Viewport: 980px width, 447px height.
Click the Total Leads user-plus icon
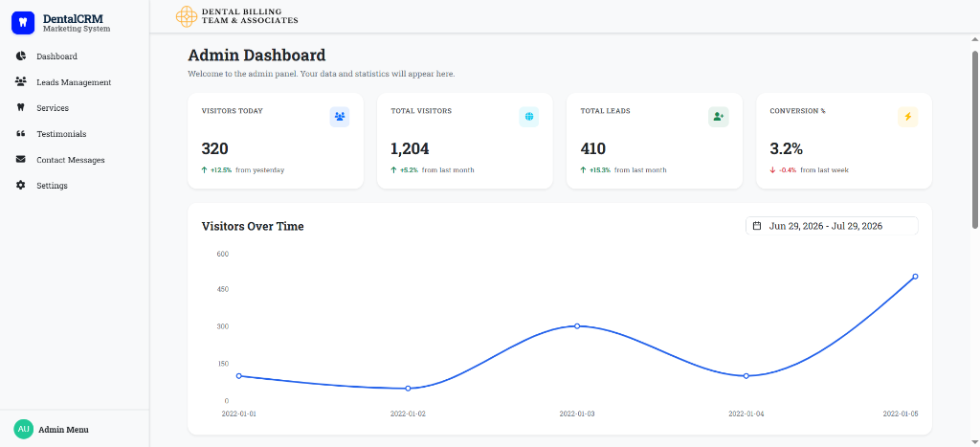tap(718, 116)
